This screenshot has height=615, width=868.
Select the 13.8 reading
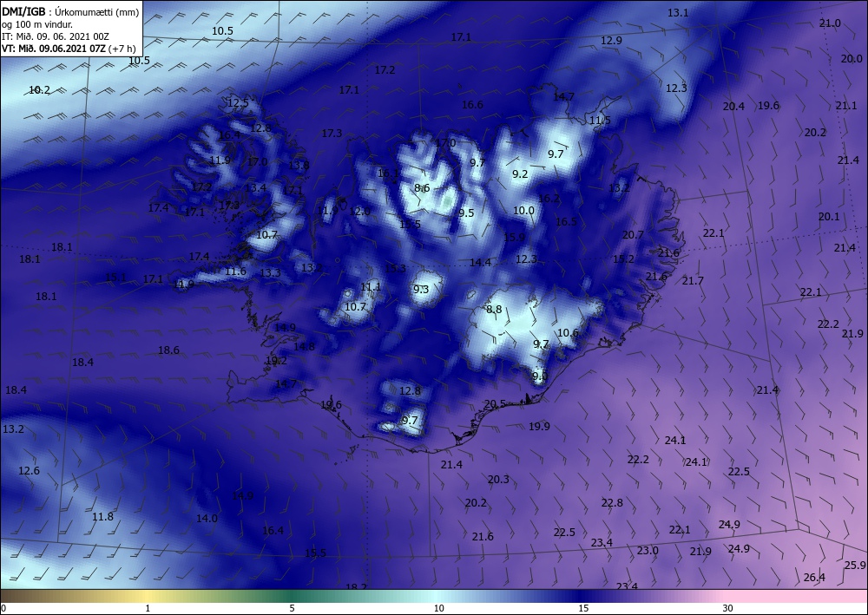pyautogui.click(x=299, y=165)
